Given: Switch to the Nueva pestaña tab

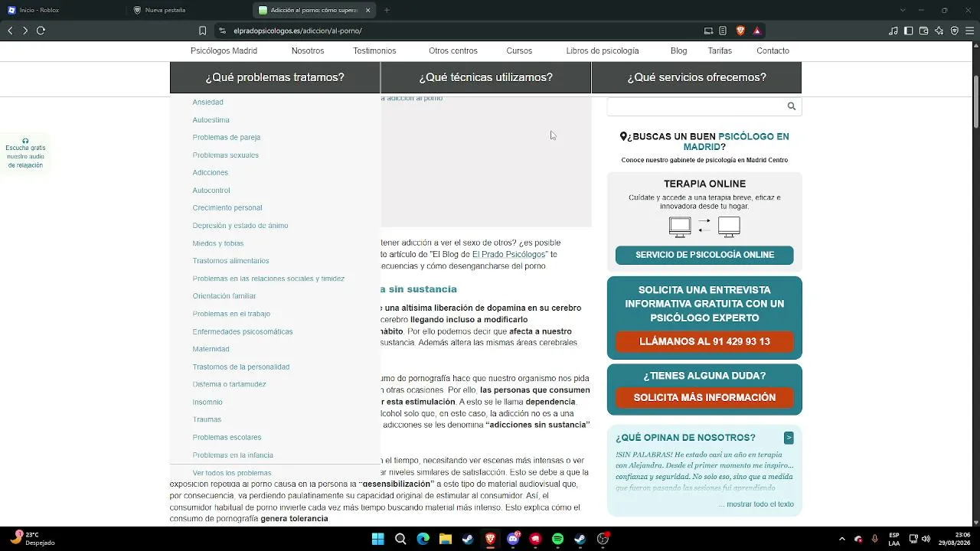Looking at the screenshot, I should tap(188, 10).
